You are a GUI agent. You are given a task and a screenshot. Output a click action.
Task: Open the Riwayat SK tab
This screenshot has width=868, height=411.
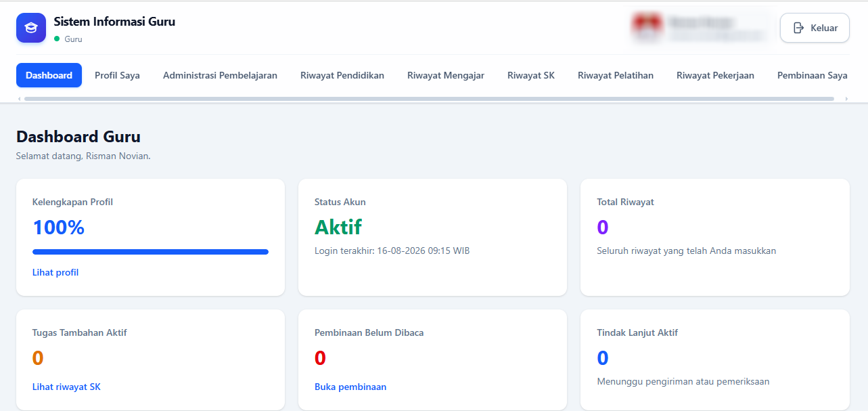531,75
